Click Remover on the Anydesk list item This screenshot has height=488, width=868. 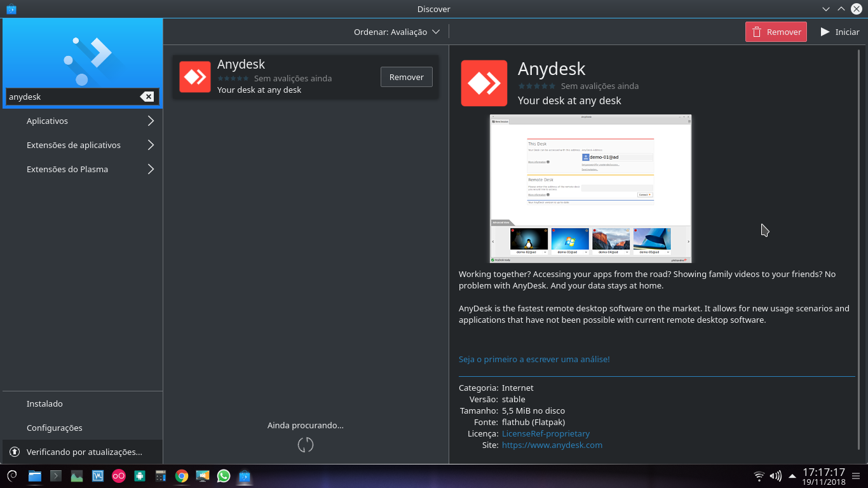click(x=407, y=77)
